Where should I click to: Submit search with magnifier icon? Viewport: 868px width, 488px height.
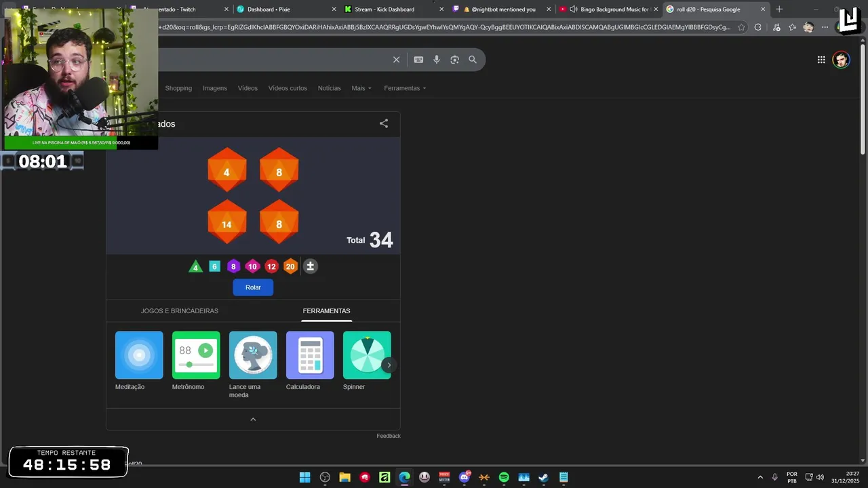473,60
